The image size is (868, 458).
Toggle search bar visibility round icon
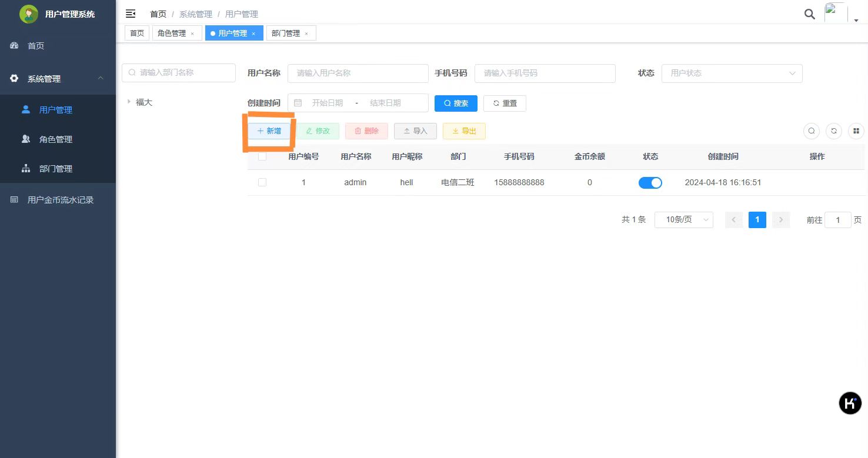coord(812,131)
